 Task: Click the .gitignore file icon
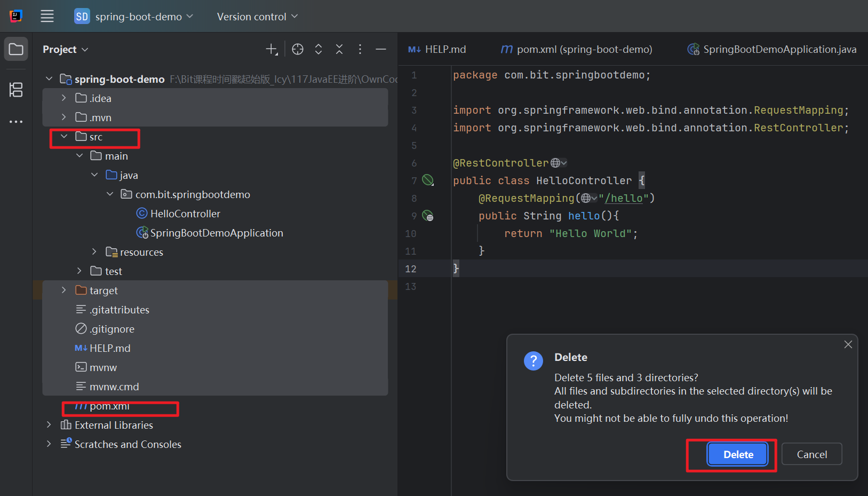[x=81, y=328]
